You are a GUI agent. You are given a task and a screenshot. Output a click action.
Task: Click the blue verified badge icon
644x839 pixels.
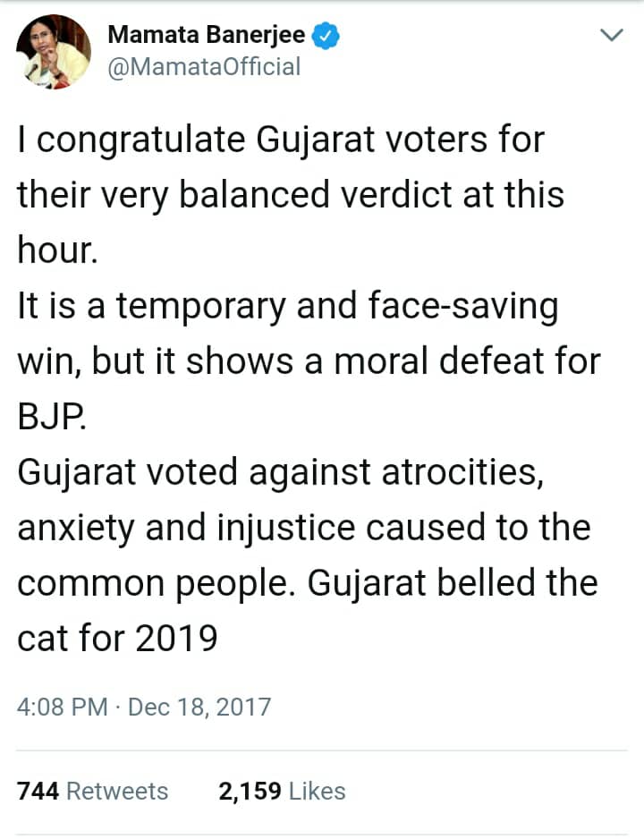click(x=324, y=36)
